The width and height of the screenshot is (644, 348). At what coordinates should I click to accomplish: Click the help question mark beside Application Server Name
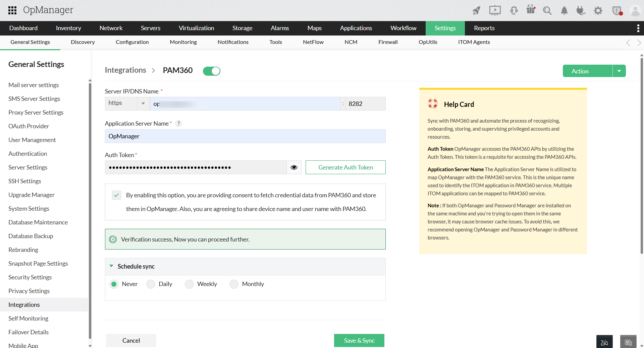[179, 123]
